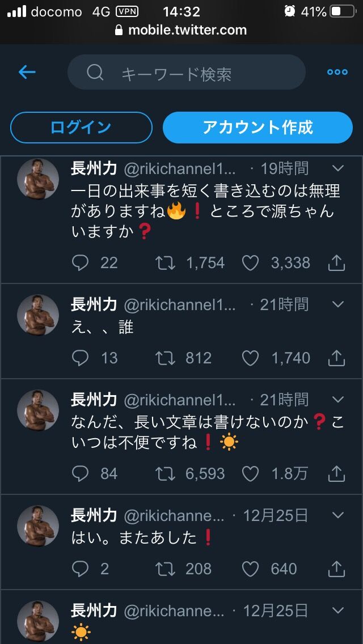Share the 19時間 tweet via share icon
Screen dimensions: 363x644
[x=336, y=263]
